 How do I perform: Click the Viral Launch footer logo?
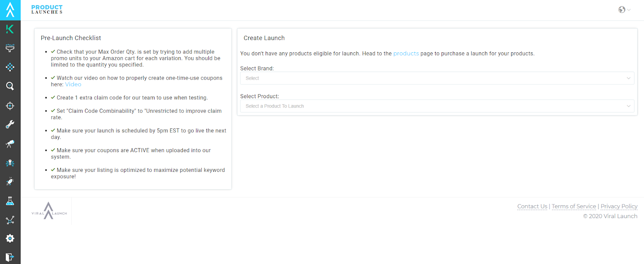49,211
